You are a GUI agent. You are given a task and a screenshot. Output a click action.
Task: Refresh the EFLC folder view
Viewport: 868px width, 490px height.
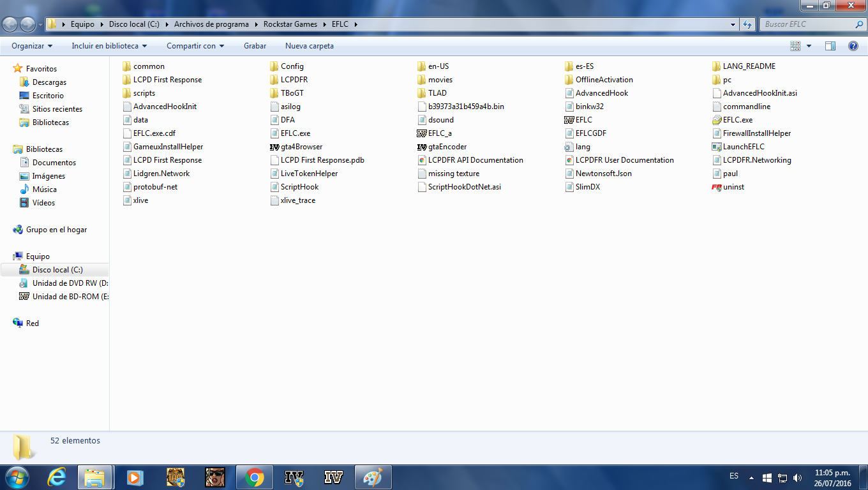747,24
